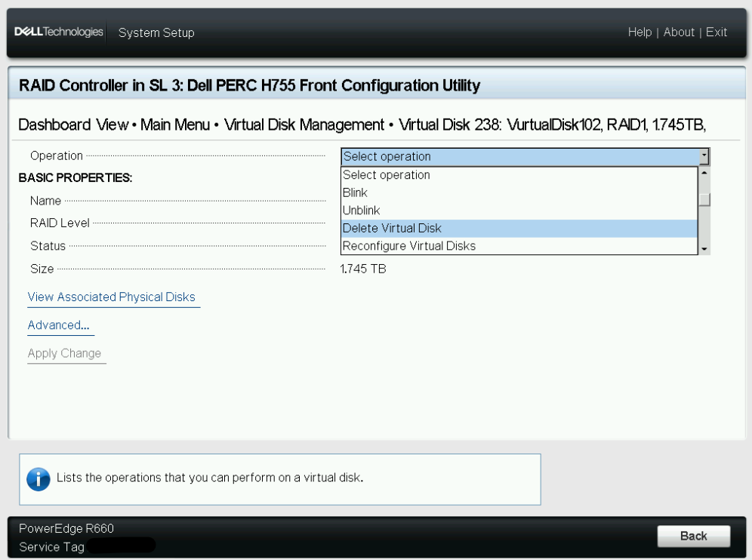Click the Dashboard View breadcrumb path

pyautogui.click(x=362, y=125)
